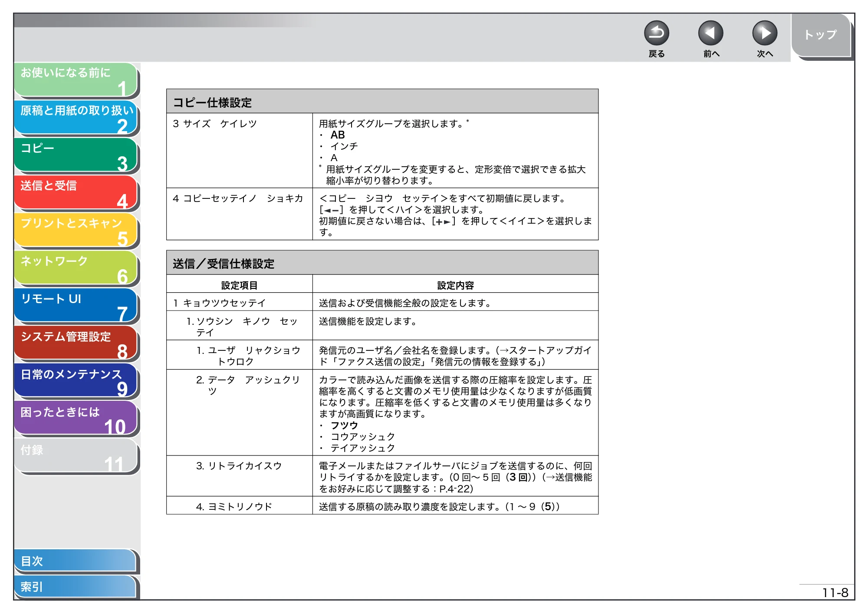
Task: Click row '3. リトライカイスウ'
Action: [382, 476]
